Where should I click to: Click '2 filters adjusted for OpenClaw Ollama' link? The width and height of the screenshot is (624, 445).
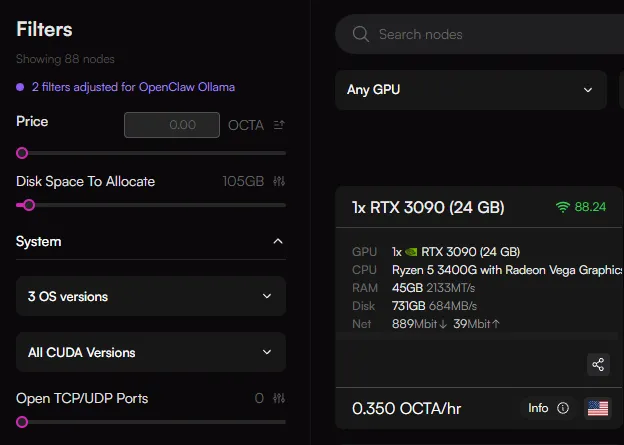pos(133,87)
